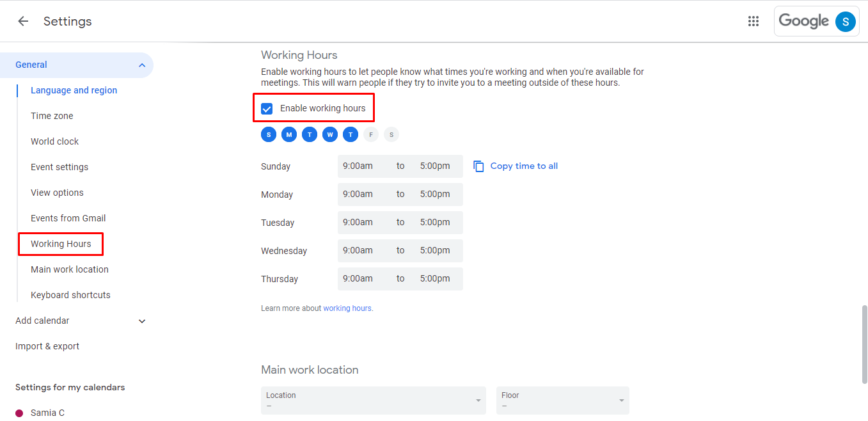
Task: Toggle the Saturday day circle
Action: pyautogui.click(x=391, y=134)
